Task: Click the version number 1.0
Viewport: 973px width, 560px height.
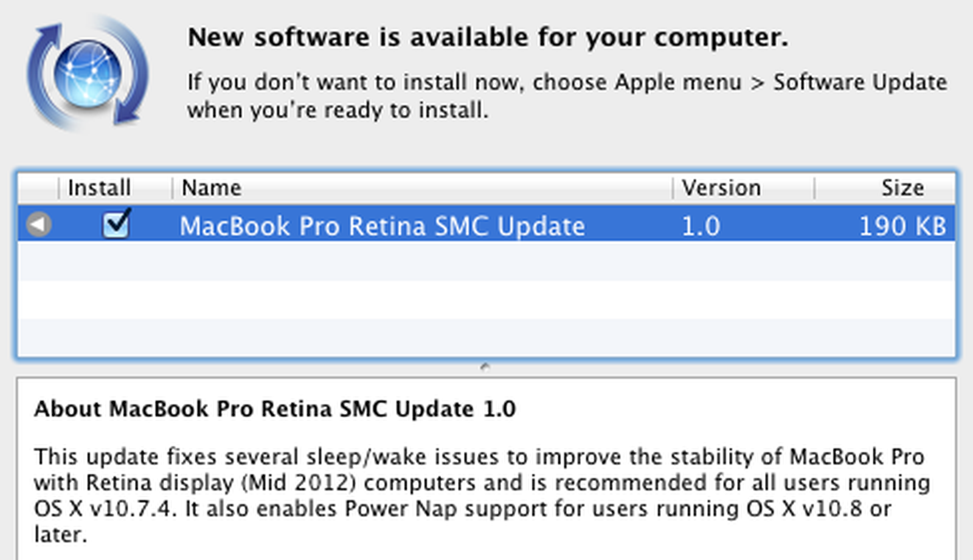Action: [x=702, y=226]
